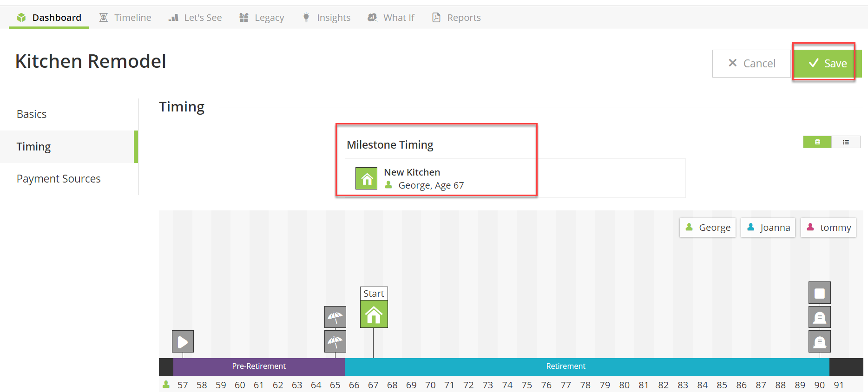
Task: Click the upper umbrella retirement marker
Action: [335, 317]
